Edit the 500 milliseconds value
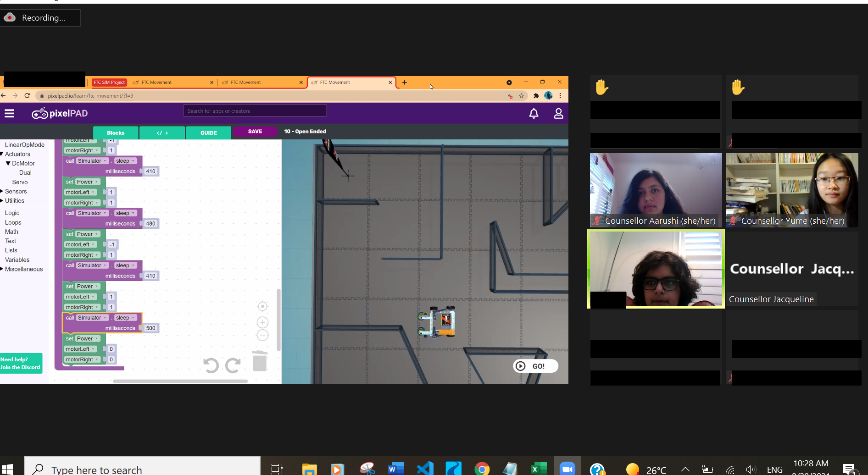Image resolution: width=868 pixels, height=475 pixels. (x=150, y=328)
